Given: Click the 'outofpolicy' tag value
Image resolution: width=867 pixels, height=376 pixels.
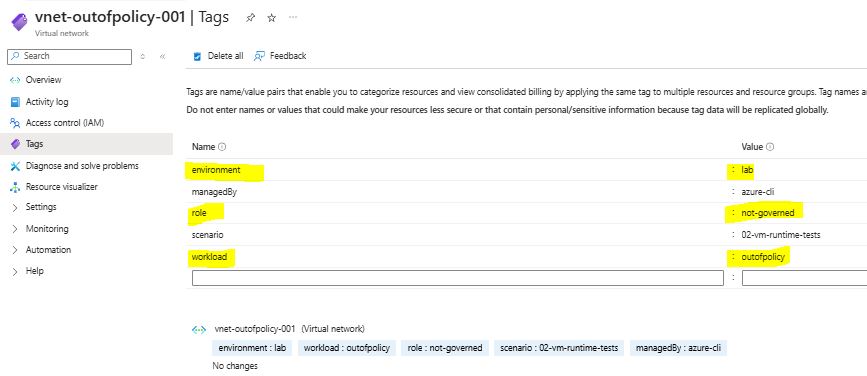Looking at the screenshot, I should coord(763,257).
